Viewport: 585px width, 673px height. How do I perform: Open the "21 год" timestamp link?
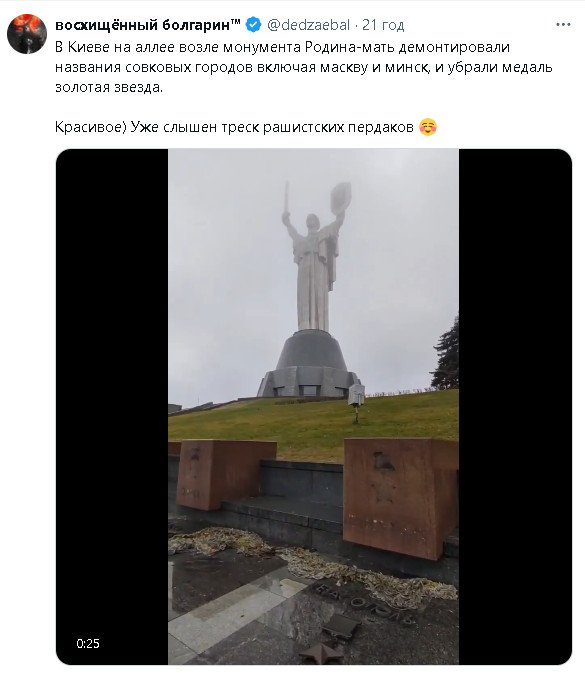pos(383,25)
